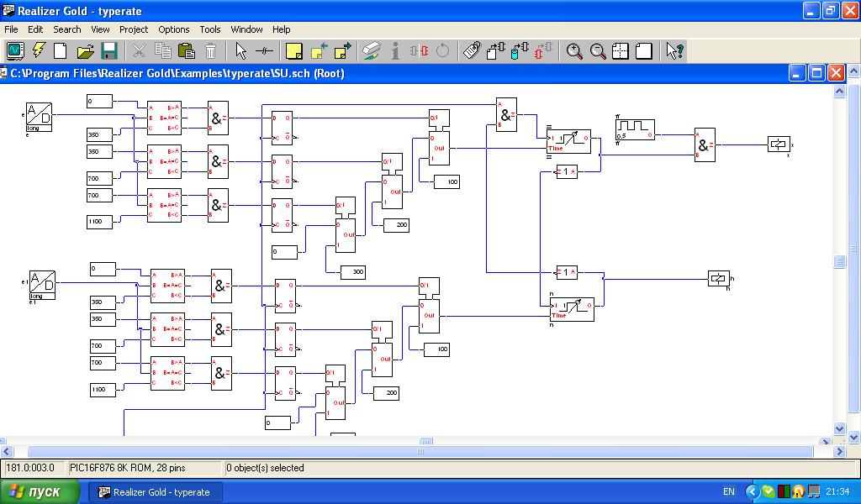Open the Edit menu
This screenshot has height=504, width=861.
point(35,29)
